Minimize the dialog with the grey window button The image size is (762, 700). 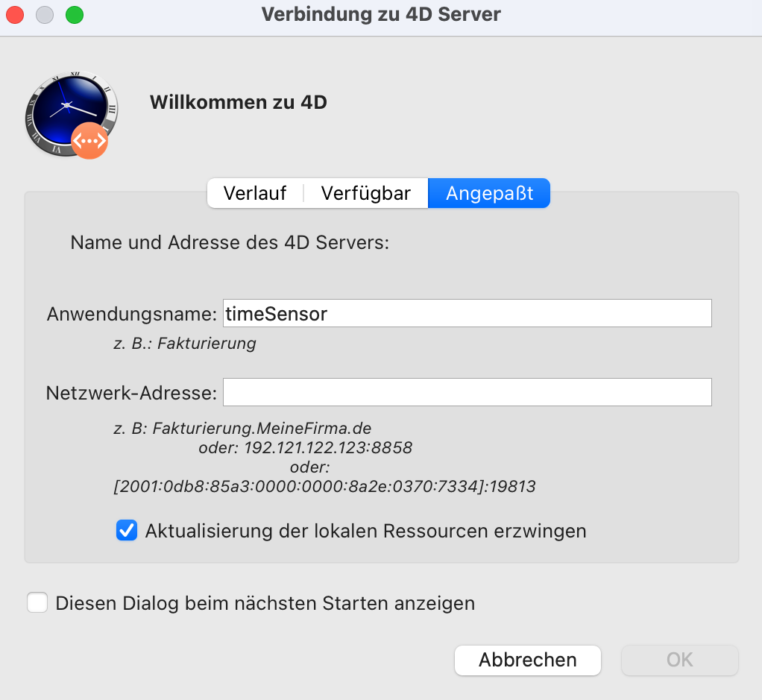(45, 15)
